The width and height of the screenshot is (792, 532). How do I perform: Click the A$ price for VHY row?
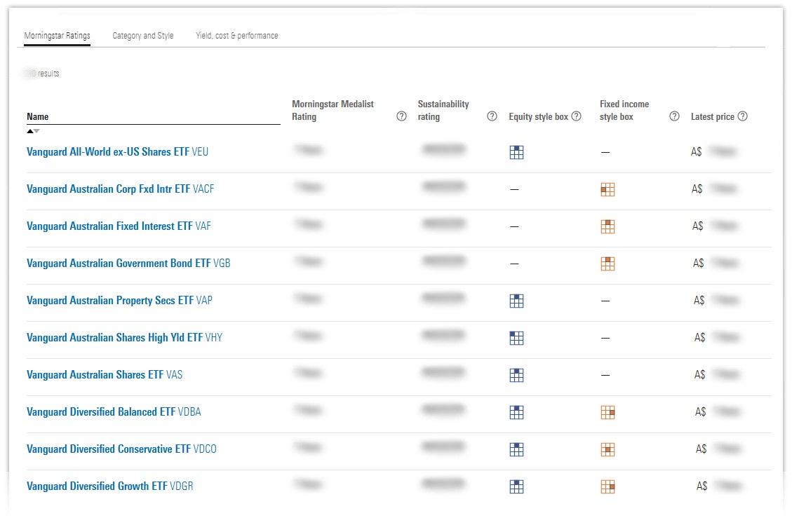[x=717, y=337]
